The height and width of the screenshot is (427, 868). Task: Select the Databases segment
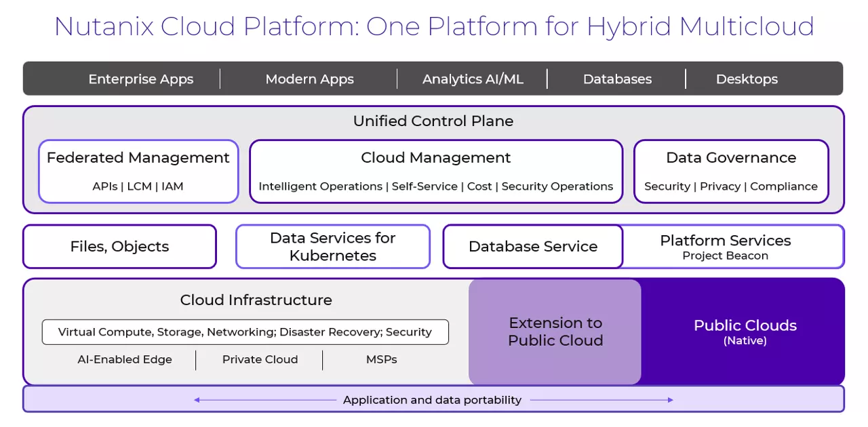pos(617,79)
